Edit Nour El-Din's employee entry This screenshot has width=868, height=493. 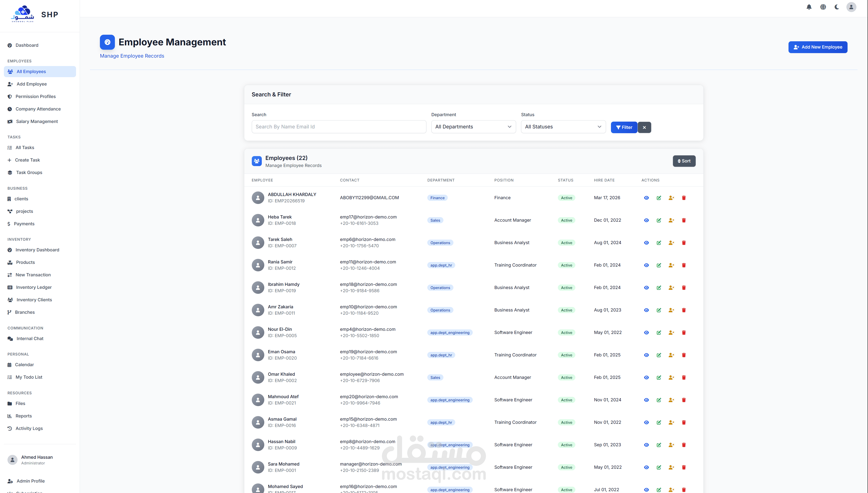(659, 333)
